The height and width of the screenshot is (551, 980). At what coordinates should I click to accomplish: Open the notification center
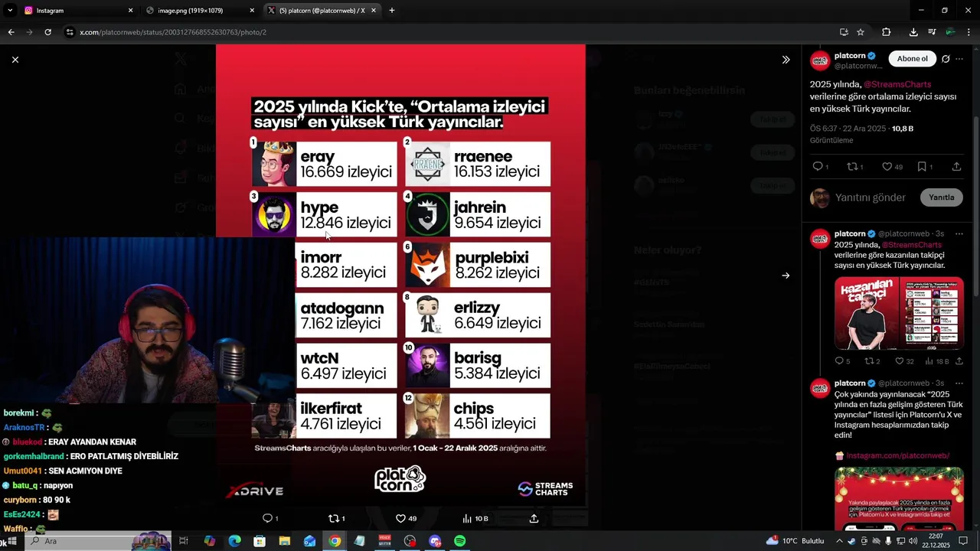click(963, 541)
